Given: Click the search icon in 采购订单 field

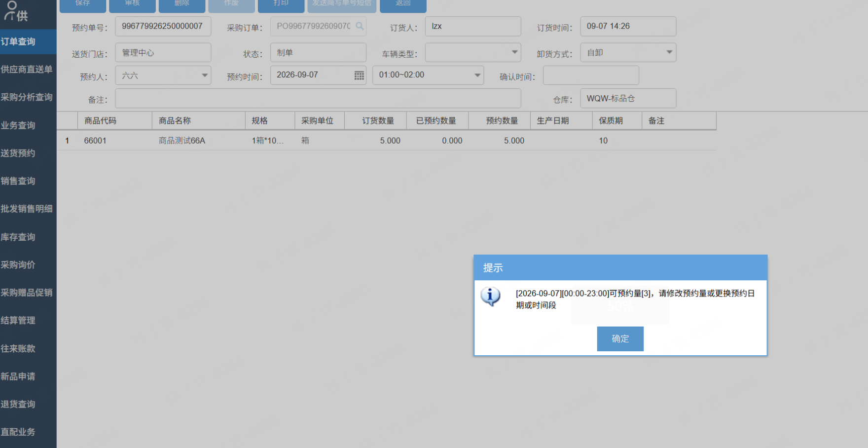Looking at the screenshot, I should (360, 26).
